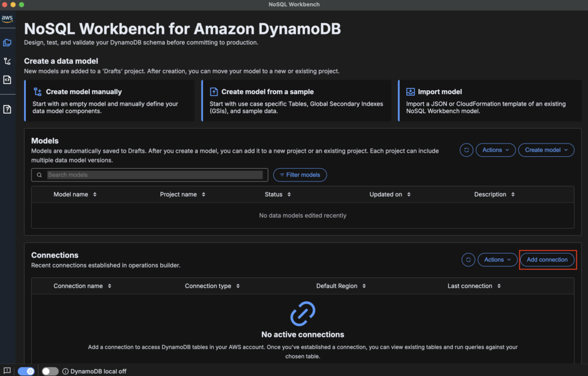This screenshot has width=588, height=376.
Task: Click the feedback icon in status bar
Action: [7, 371]
